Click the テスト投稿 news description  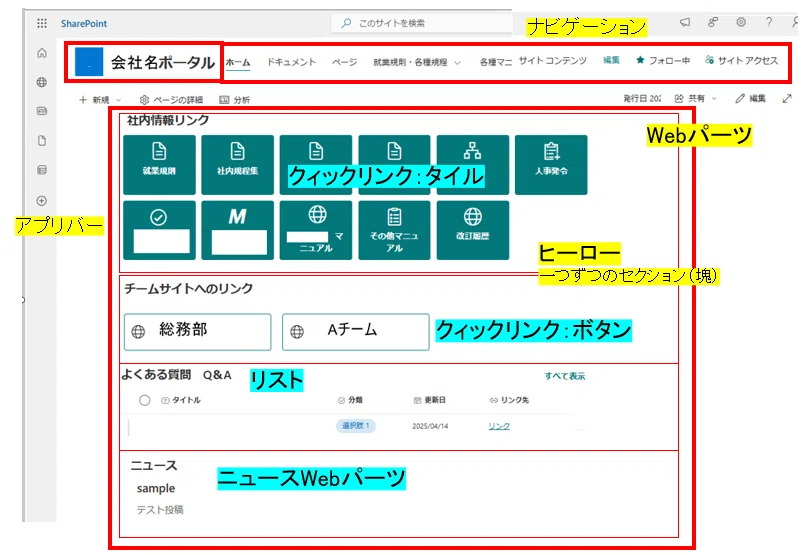160,510
